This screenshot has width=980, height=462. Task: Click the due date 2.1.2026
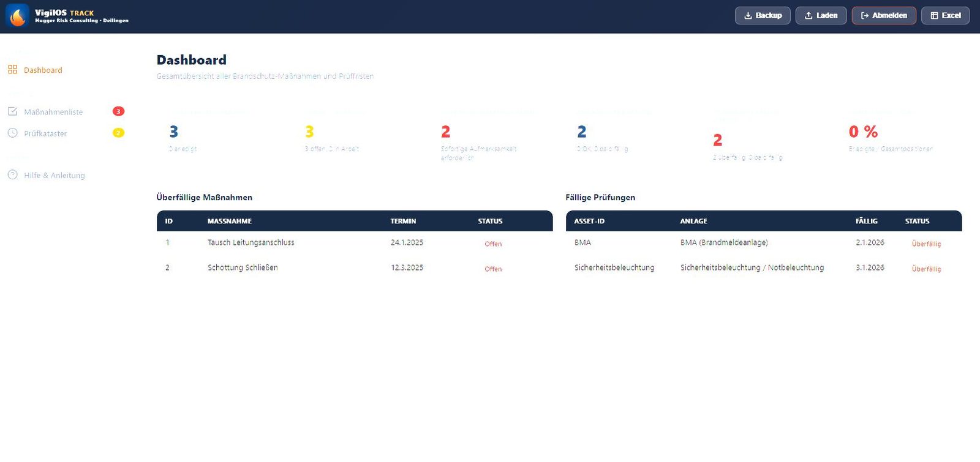[870, 242]
